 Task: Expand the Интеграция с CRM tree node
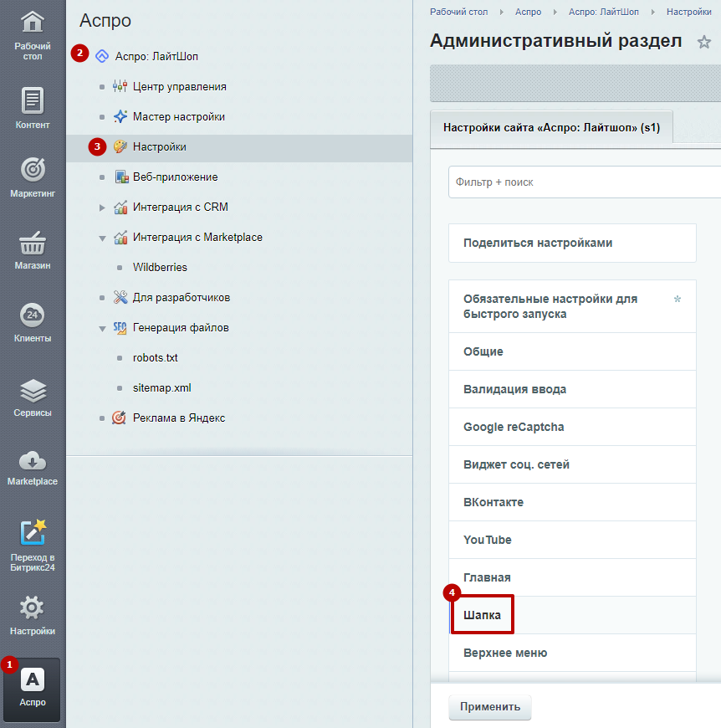pyautogui.click(x=102, y=208)
